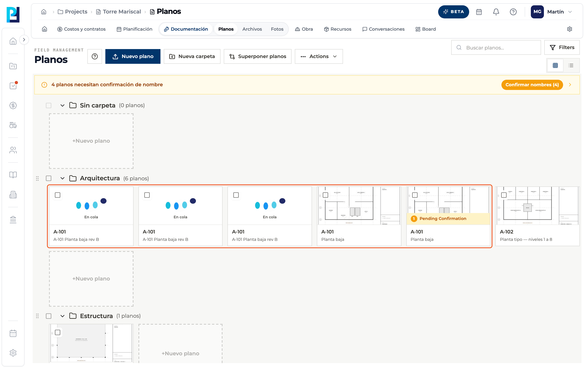Collapse the Estructura folder

(x=62, y=316)
